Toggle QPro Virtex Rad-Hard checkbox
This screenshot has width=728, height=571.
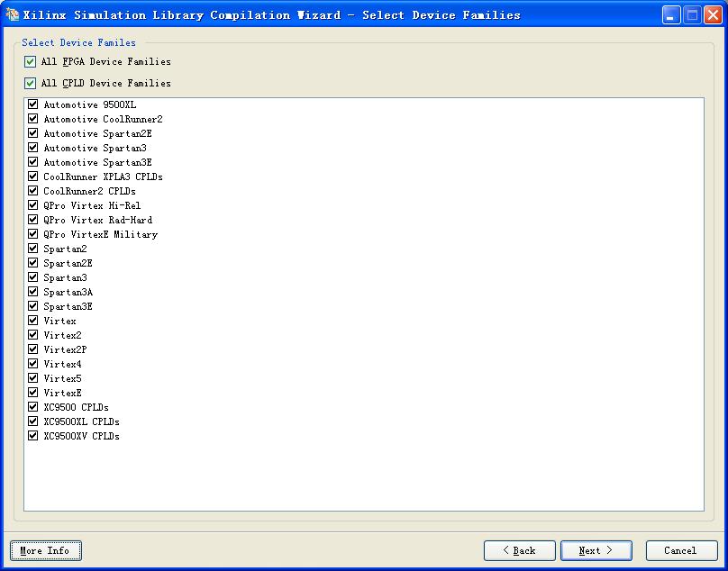coord(33,220)
